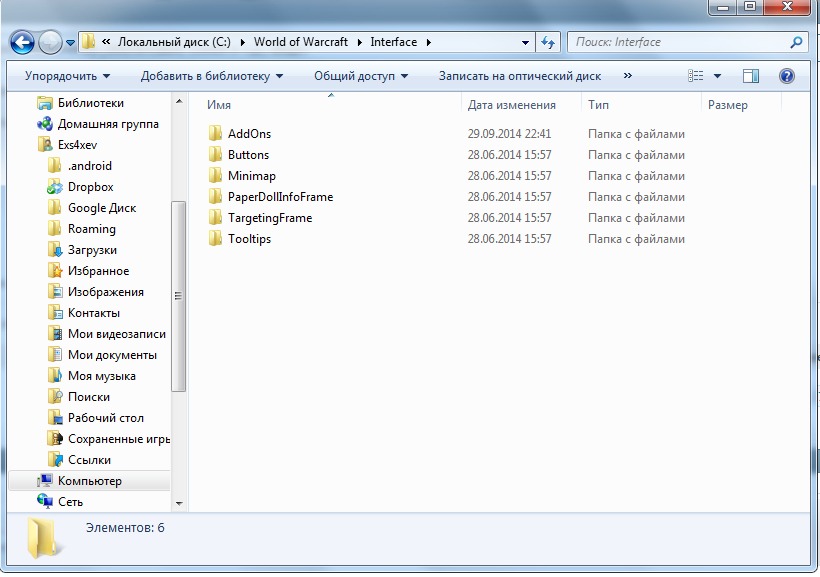Select Сеть in the navigation pane
Viewport: 820px width, 577px height.
[x=70, y=502]
